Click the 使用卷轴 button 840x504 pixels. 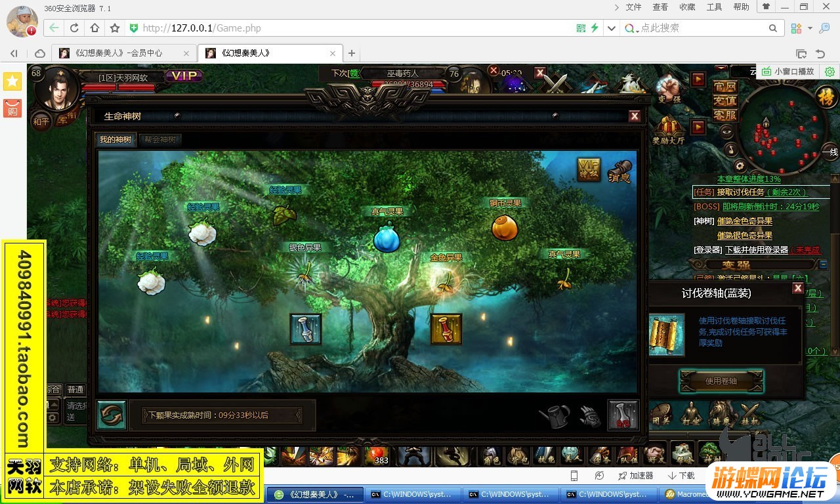[721, 381]
